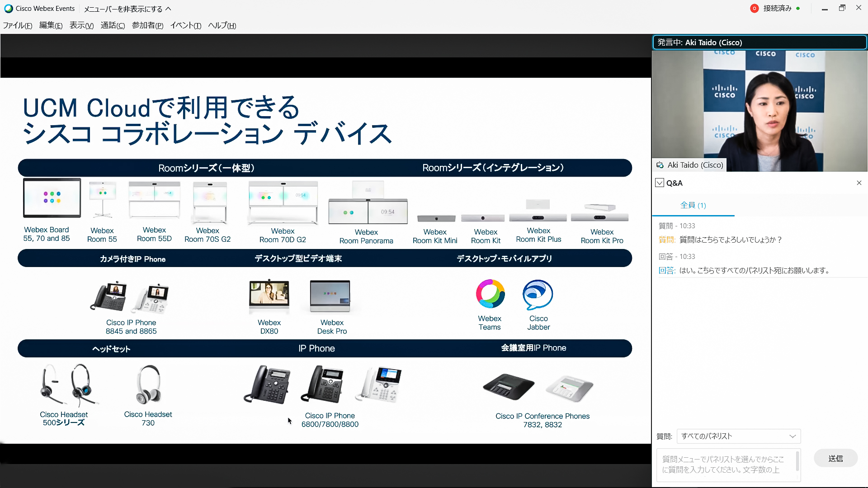Click the Webex DX80 device image
The height and width of the screenshot is (488, 868).
point(269,296)
